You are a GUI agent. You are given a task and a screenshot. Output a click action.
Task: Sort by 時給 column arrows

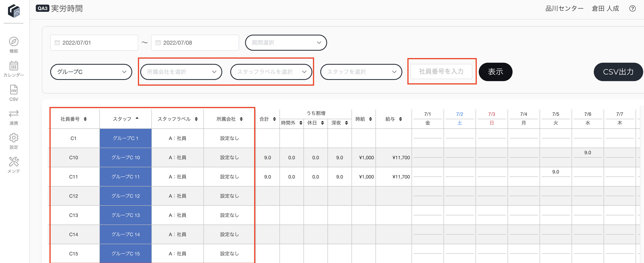371,119
